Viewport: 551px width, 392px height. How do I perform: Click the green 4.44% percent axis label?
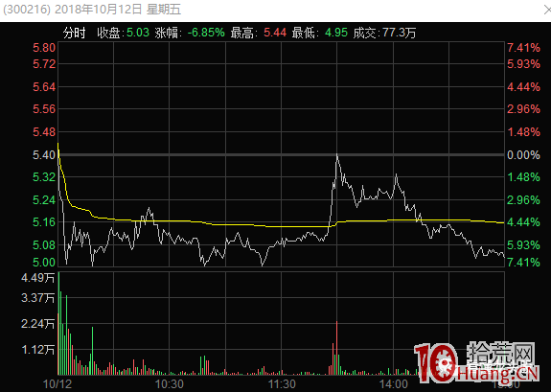[x=523, y=221]
